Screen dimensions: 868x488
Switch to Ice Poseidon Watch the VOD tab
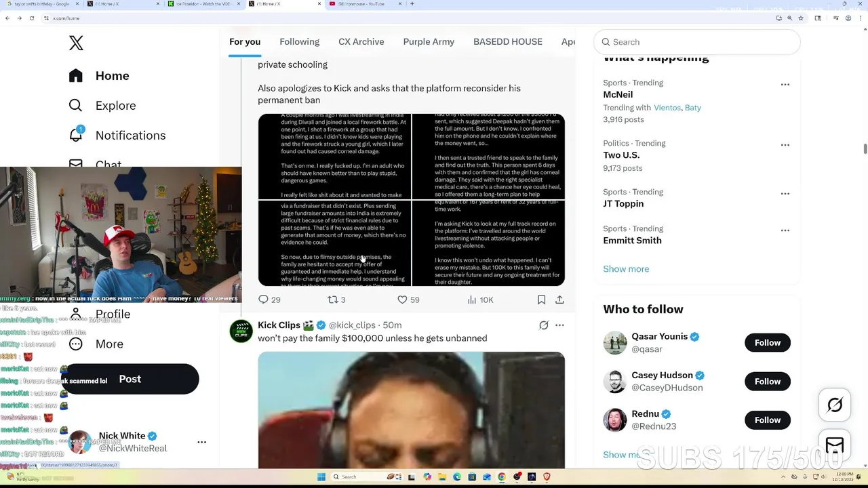click(x=203, y=4)
